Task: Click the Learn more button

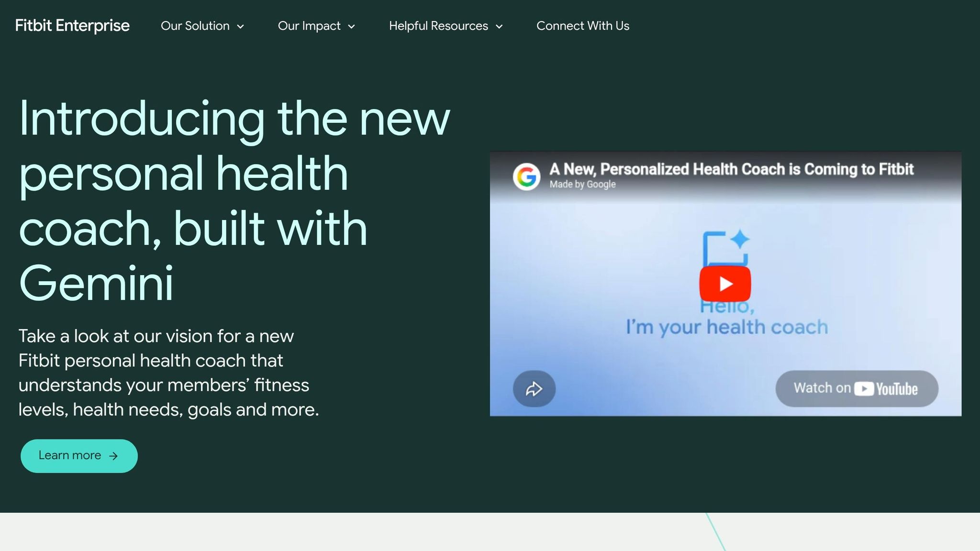Action: pyautogui.click(x=78, y=455)
